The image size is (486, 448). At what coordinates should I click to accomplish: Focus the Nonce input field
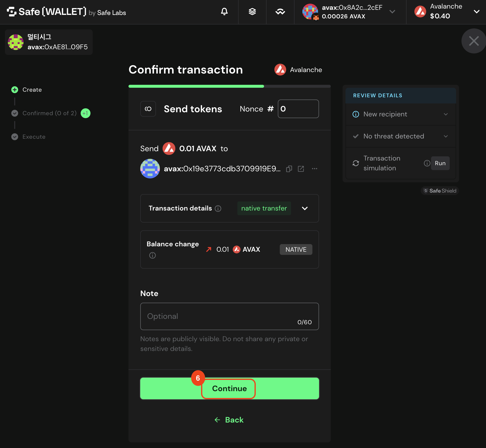click(x=298, y=109)
